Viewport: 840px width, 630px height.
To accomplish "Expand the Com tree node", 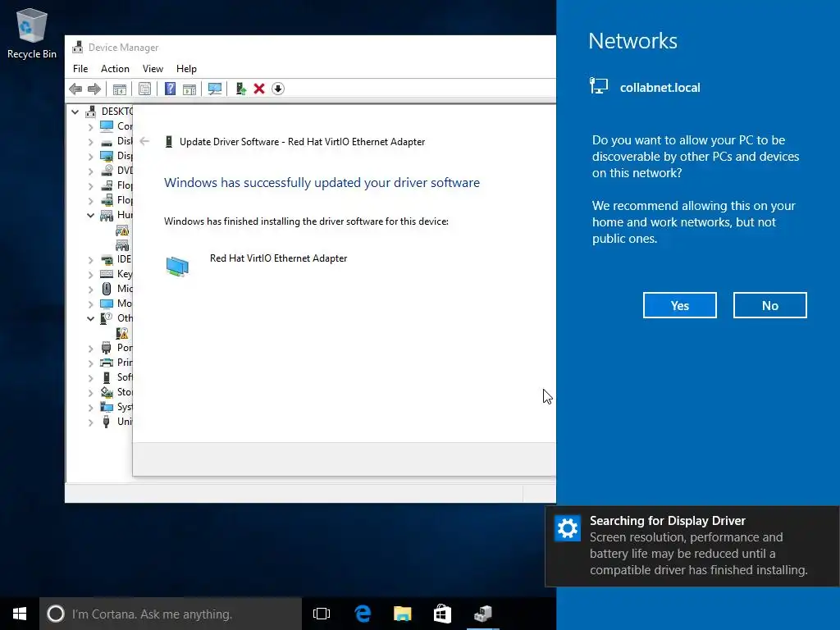I will 90,126.
